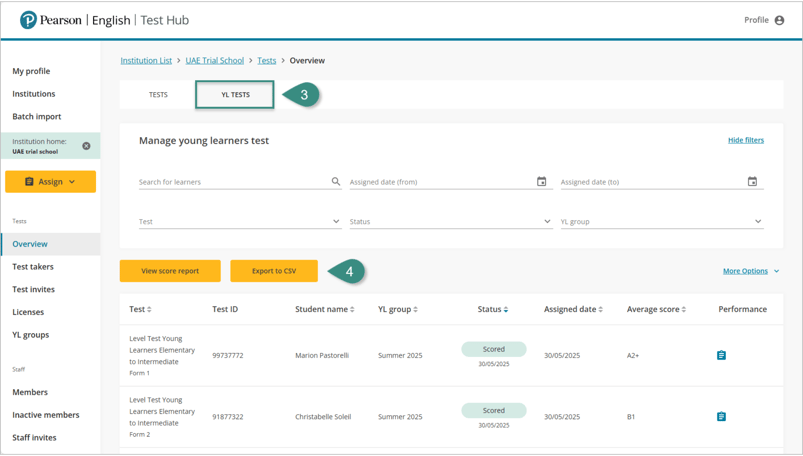Viewport: 803px width, 456px height.
Task: Click the Profile user icon
Action: 779,20
